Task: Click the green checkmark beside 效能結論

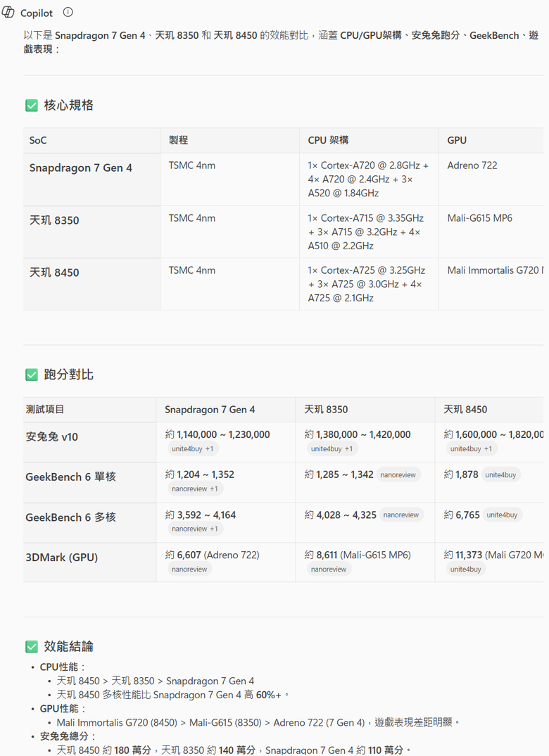Action: tap(32, 647)
